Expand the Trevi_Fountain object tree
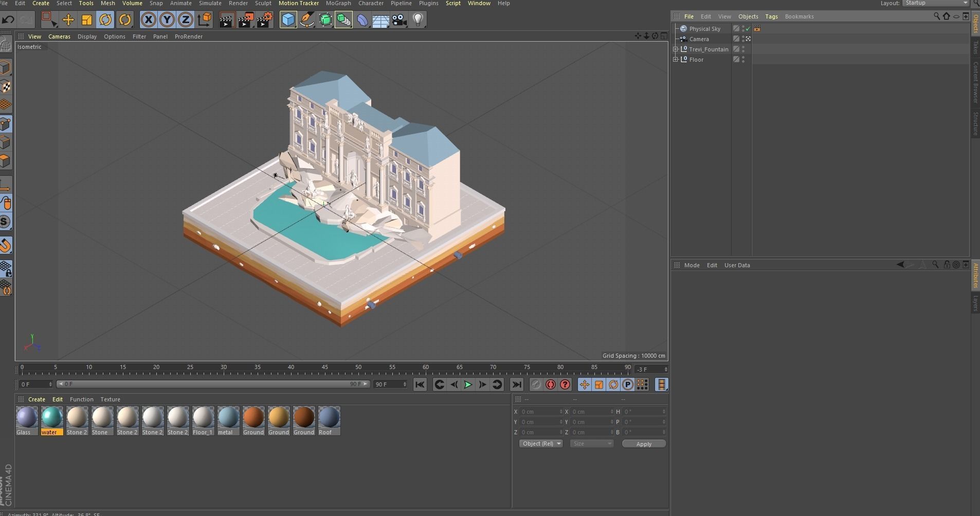The height and width of the screenshot is (516, 980). click(x=676, y=49)
